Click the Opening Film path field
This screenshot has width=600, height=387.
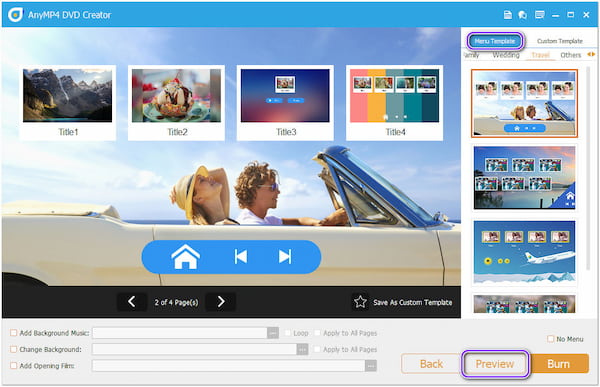pyautogui.click(x=228, y=366)
